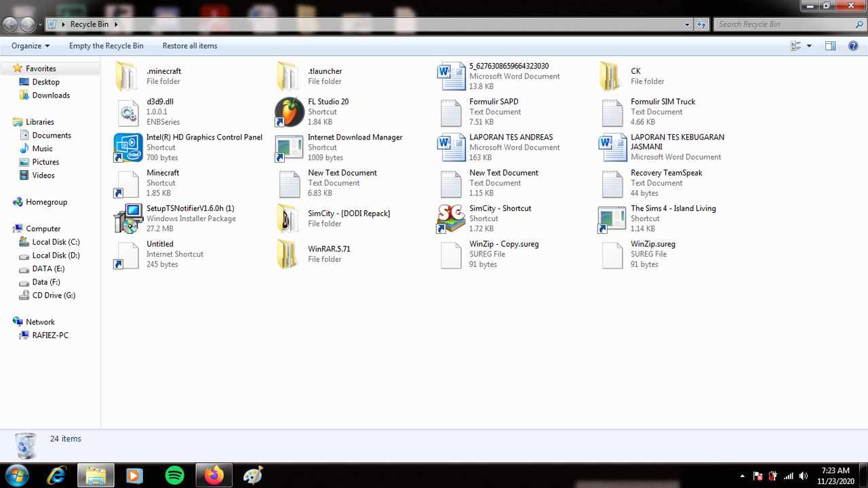Screen dimensions: 868x488
Task: Select the .tlauncher folder icon
Action: [289, 76]
